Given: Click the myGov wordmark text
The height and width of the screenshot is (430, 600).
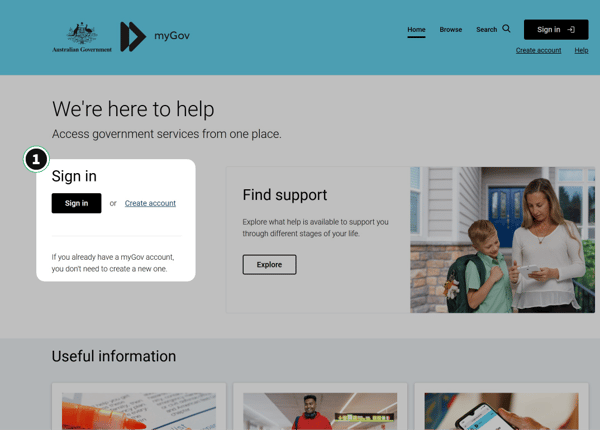Looking at the screenshot, I should tap(172, 36).
